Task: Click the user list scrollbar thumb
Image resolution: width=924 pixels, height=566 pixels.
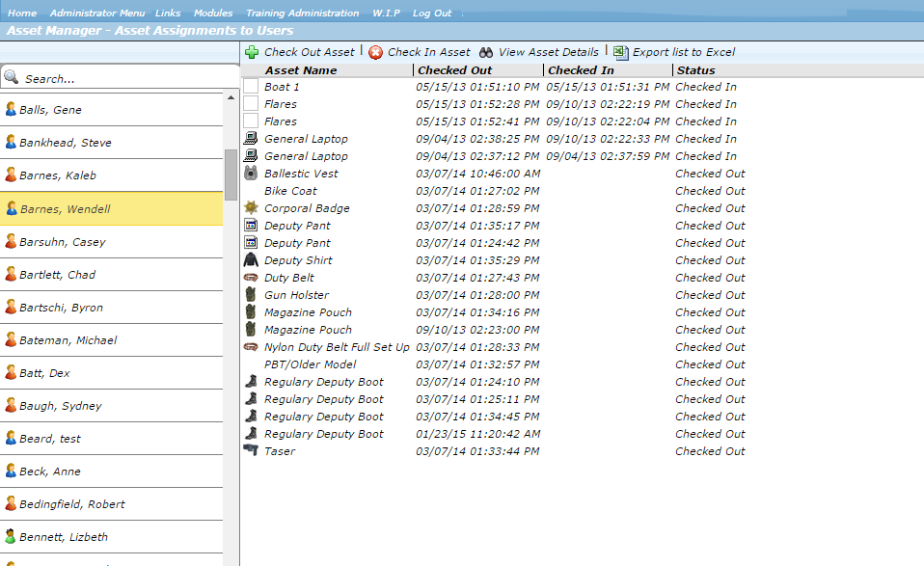Action: point(231,174)
